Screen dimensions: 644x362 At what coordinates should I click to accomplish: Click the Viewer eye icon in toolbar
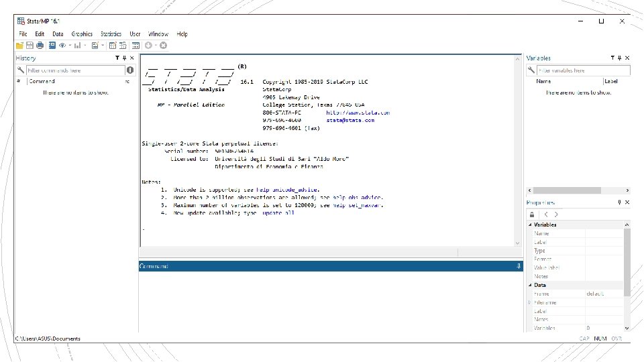(62, 46)
